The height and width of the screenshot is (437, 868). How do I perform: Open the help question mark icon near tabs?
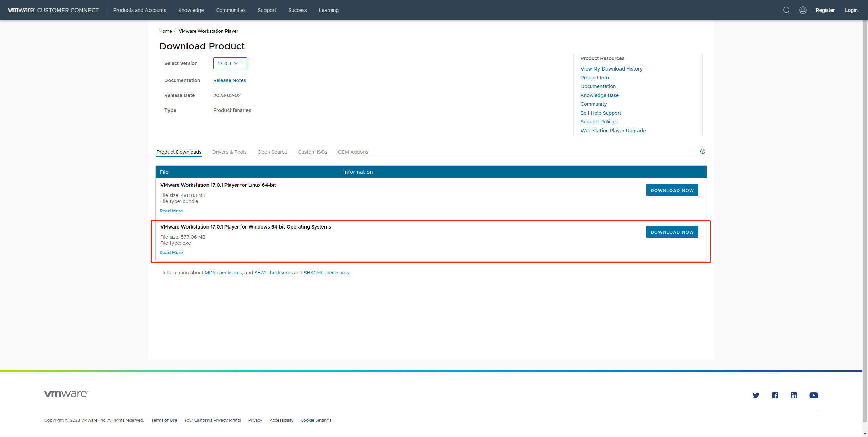coord(703,151)
